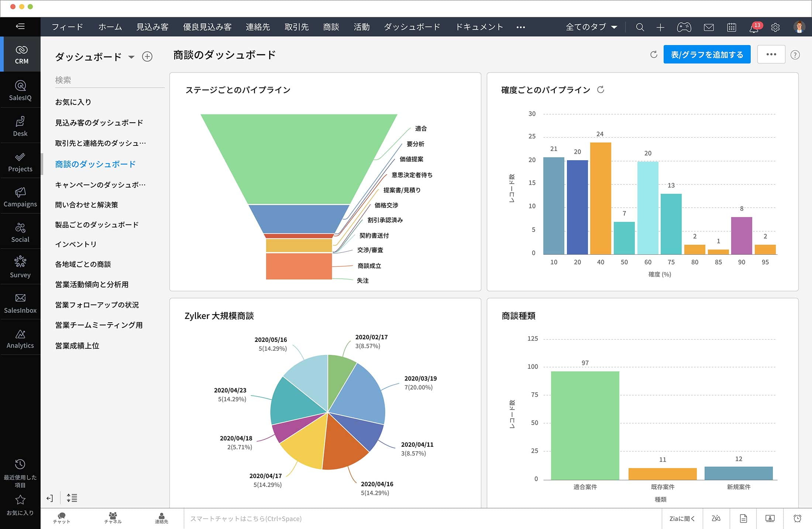
Task: Open SalesIQ from the left sidebar
Action: click(x=20, y=90)
